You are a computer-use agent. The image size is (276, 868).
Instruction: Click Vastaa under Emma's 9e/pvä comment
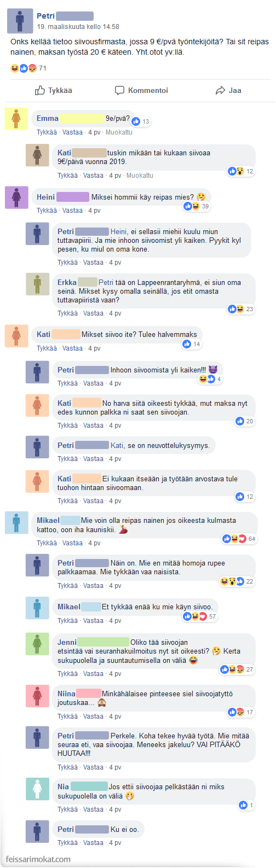[72, 132]
